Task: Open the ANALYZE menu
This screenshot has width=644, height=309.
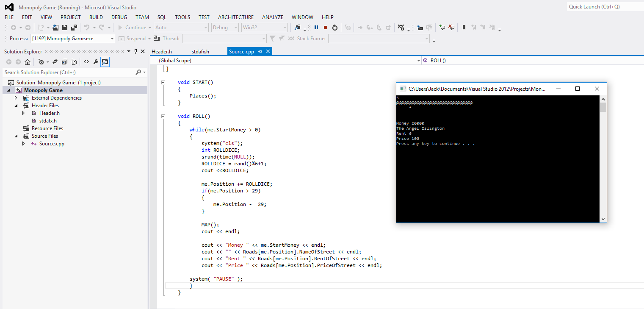Action: pos(273,17)
